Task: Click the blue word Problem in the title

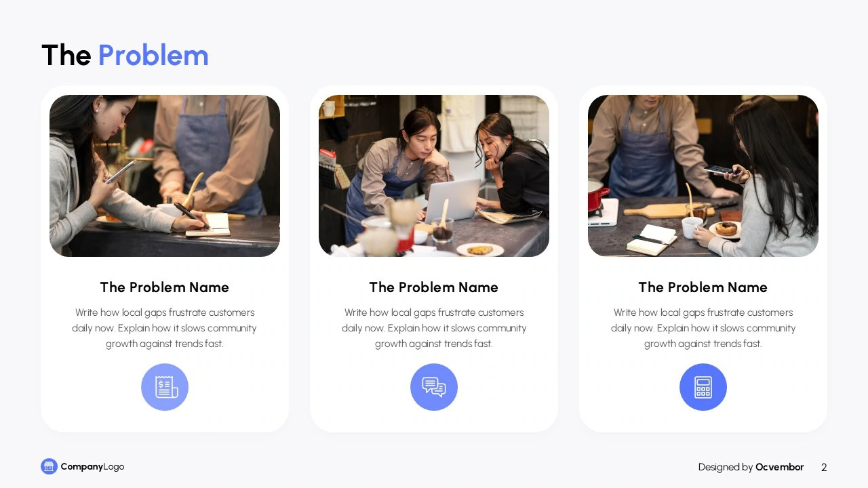Action: coord(153,56)
